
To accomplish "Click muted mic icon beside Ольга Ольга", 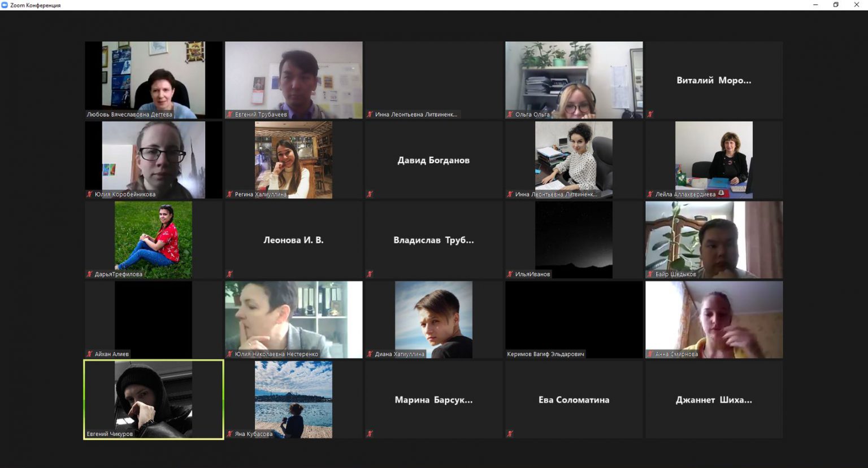I will point(510,115).
